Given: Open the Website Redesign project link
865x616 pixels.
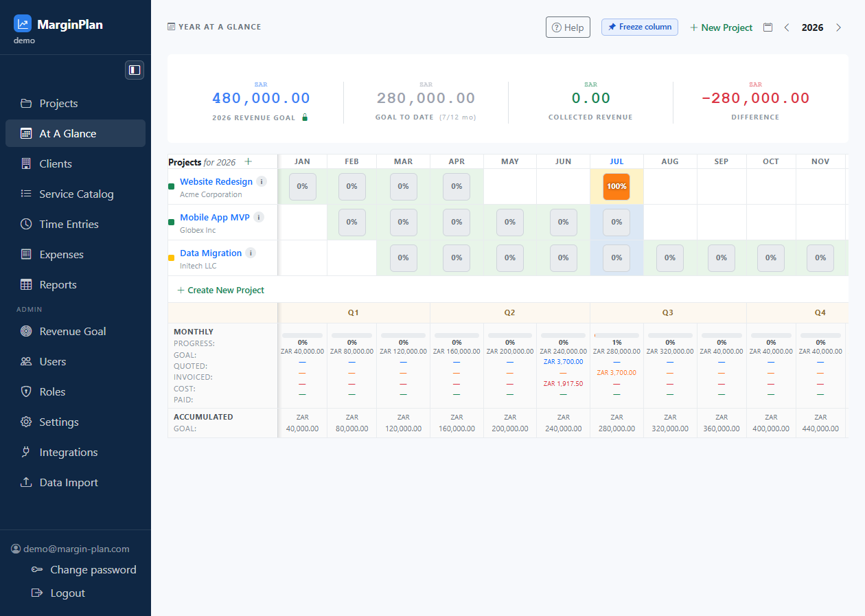Looking at the screenshot, I should 216,182.
